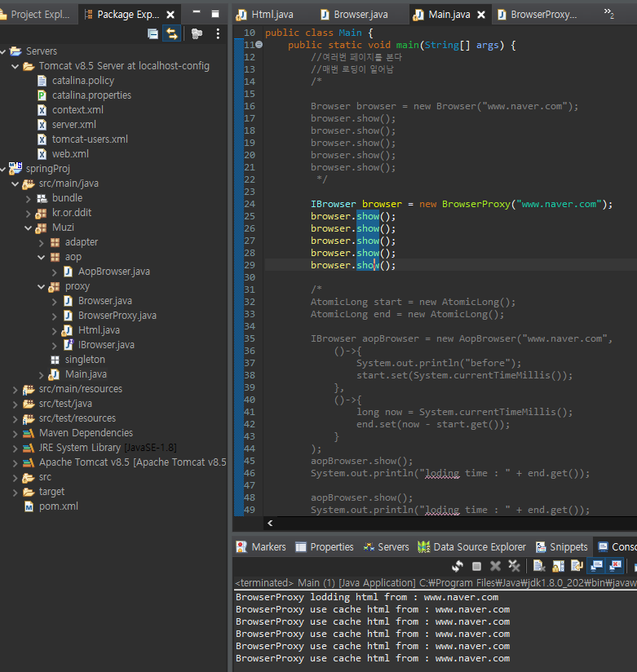
Task: Click the grayed focus-on-task filter icon
Action: [x=197, y=34]
